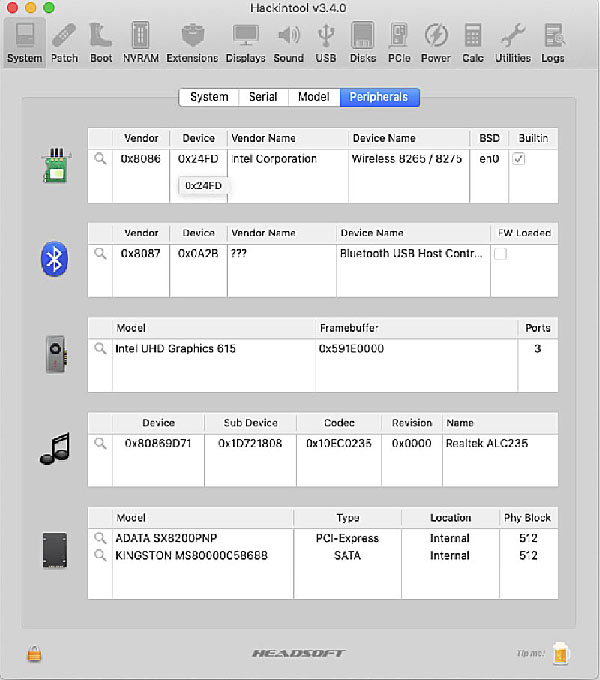Select the 0x591E0000 framebuffer value
Screen dimensions: 600x680
(351, 348)
